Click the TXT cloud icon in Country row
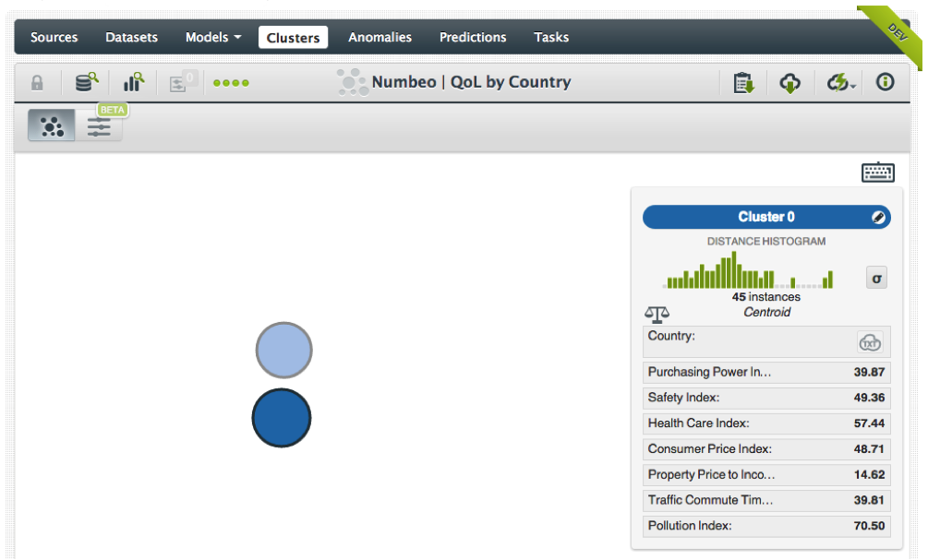 point(870,342)
